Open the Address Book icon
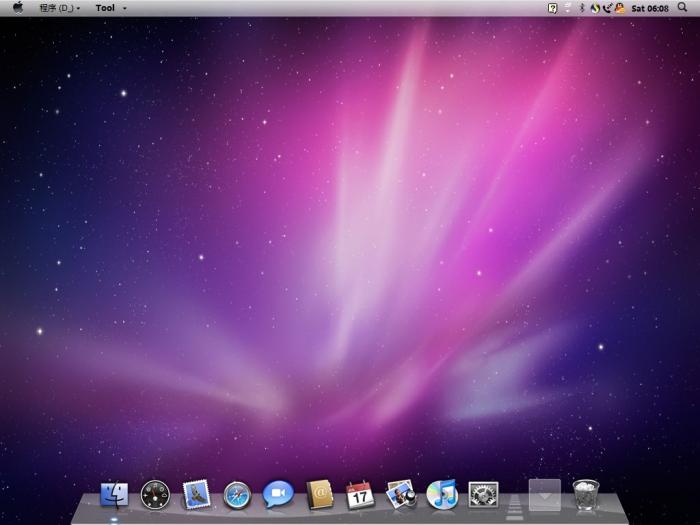700x525 pixels. click(319, 494)
